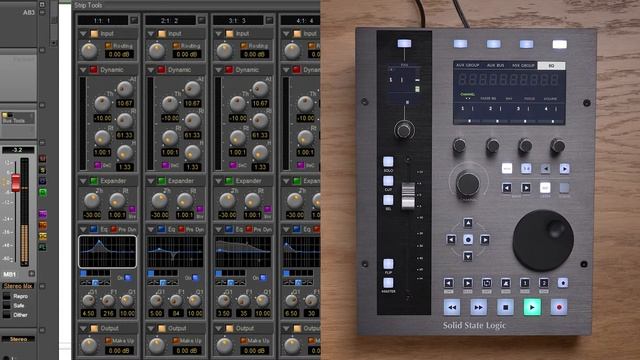Click the green Play button on SSL controller
This screenshot has height=360, width=640.
coord(532,307)
